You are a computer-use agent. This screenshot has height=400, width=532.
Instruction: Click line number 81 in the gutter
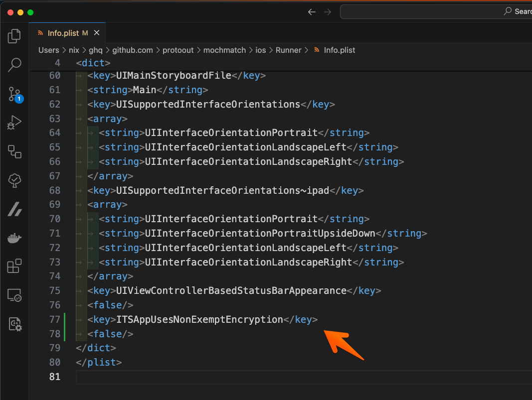[55, 377]
